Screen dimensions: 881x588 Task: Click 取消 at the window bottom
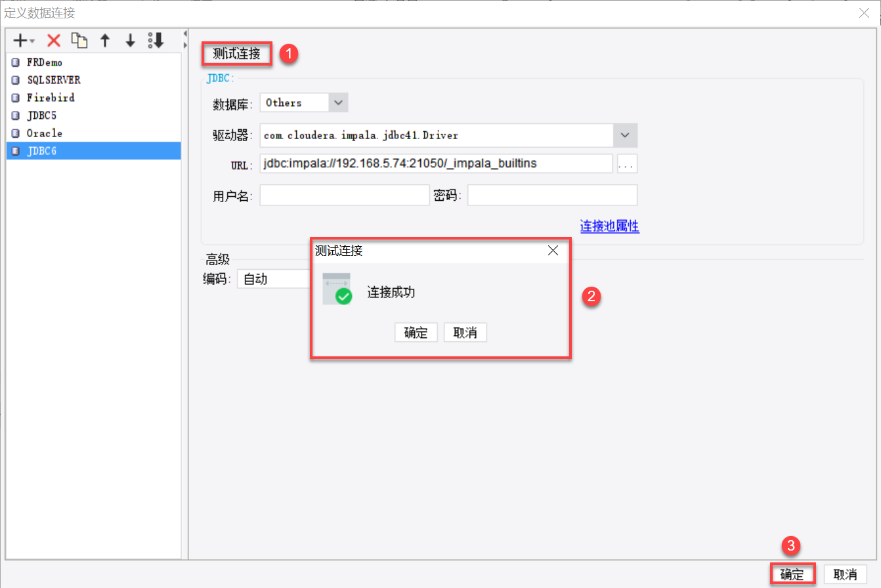tap(846, 574)
